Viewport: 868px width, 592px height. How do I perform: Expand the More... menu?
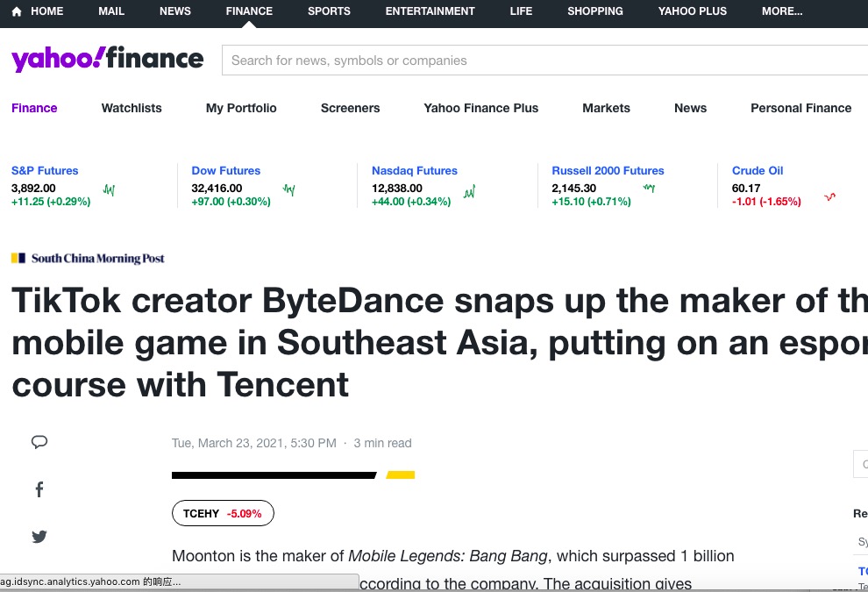pos(782,11)
